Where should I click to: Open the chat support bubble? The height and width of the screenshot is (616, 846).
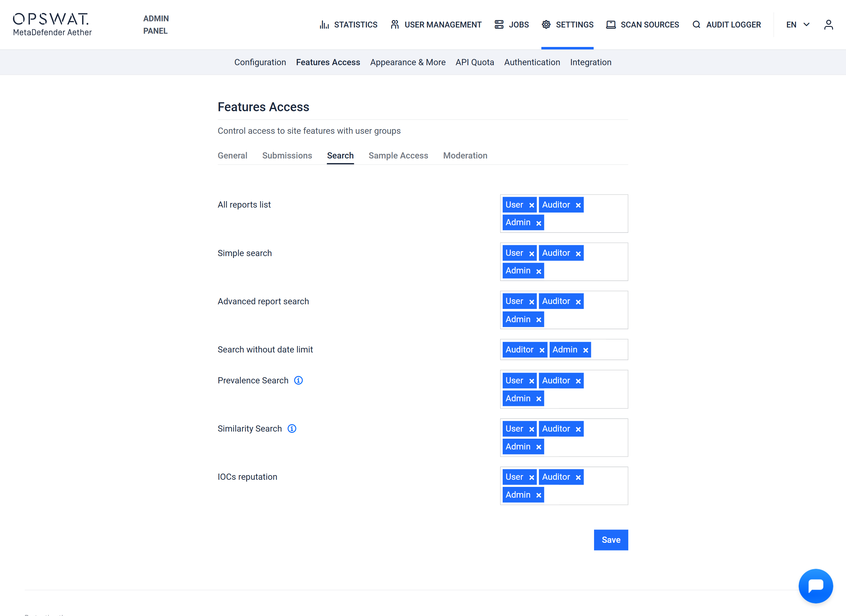[x=815, y=585]
